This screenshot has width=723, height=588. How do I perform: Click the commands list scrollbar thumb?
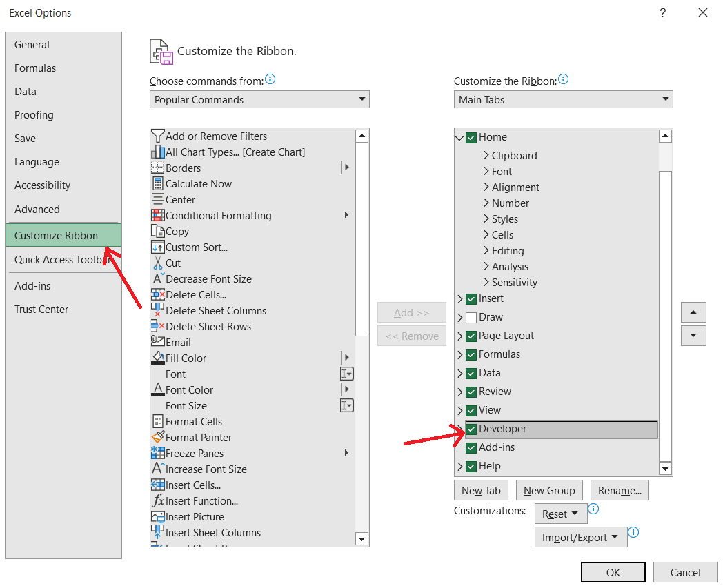pos(362,240)
